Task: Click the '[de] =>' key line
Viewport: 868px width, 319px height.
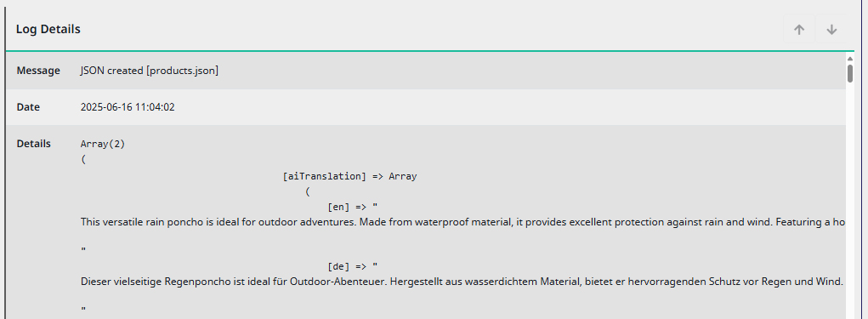Action: 353,266
